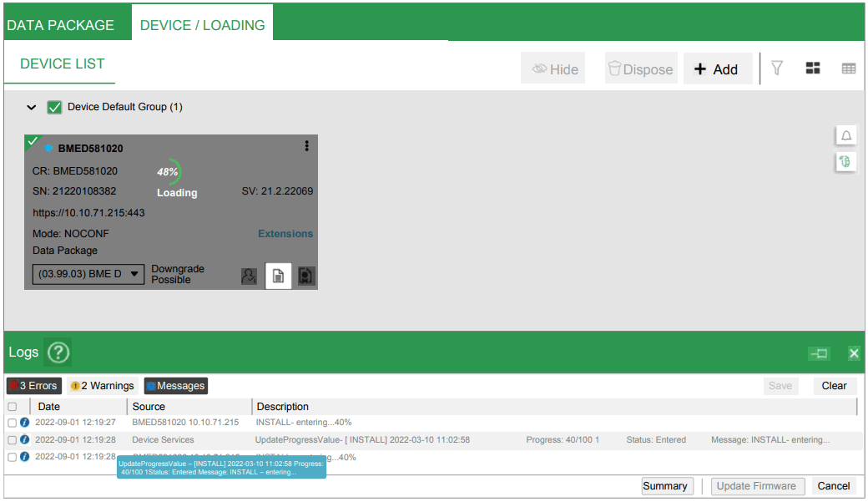
Task: Click the Add device button
Action: coord(718,68)
